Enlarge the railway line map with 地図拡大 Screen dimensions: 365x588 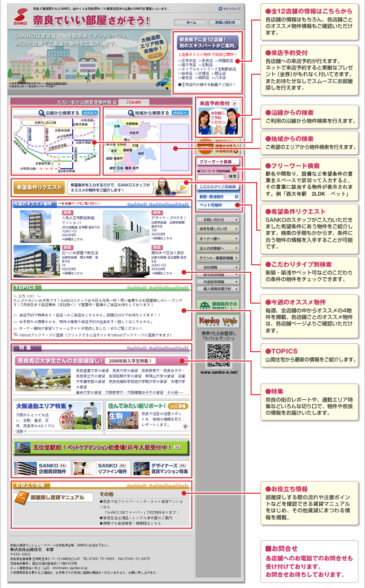point(90,113)
